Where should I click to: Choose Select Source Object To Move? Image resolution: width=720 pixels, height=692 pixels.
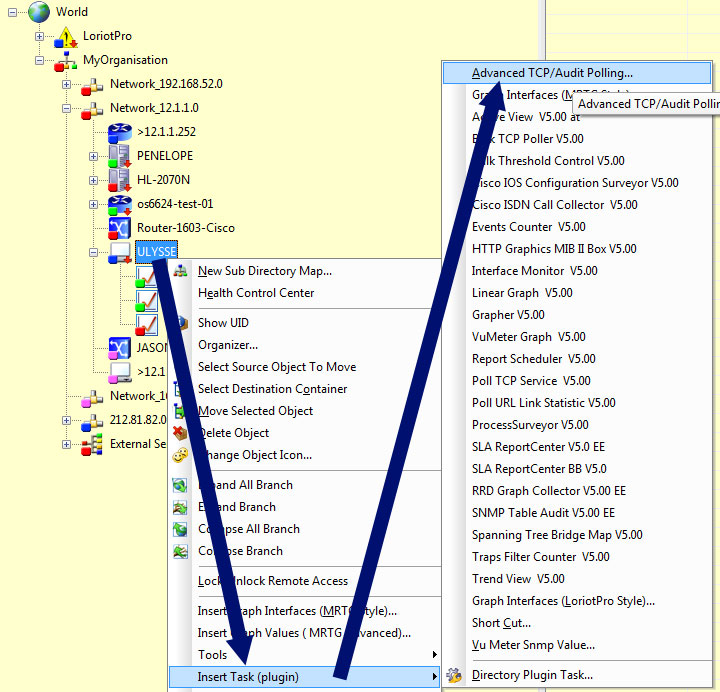[277, 367]
